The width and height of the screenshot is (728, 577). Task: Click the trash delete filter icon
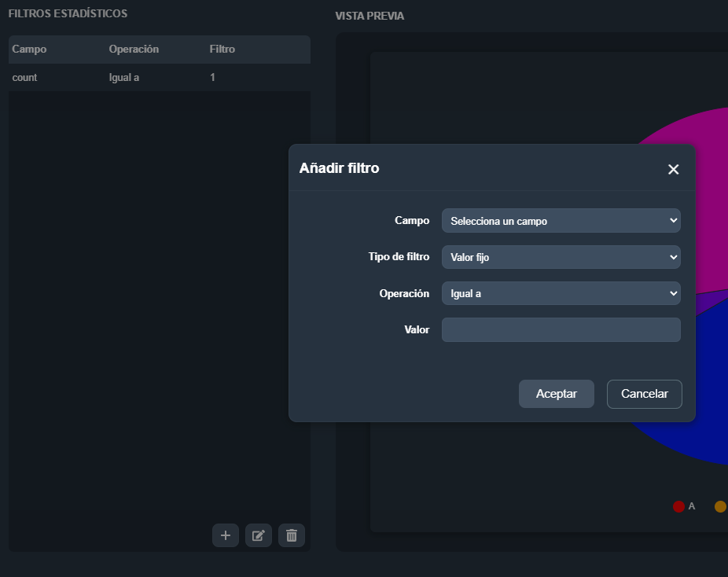(x=292, y=535)
